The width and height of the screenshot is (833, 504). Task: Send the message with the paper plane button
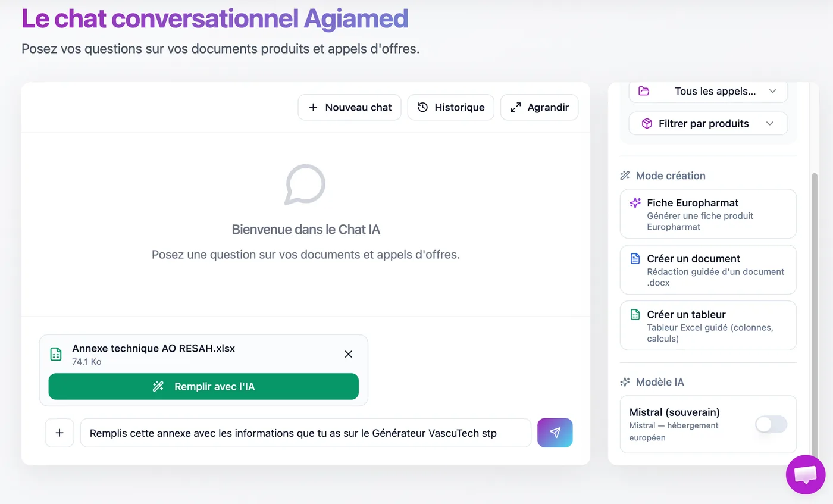pos(555,433)
